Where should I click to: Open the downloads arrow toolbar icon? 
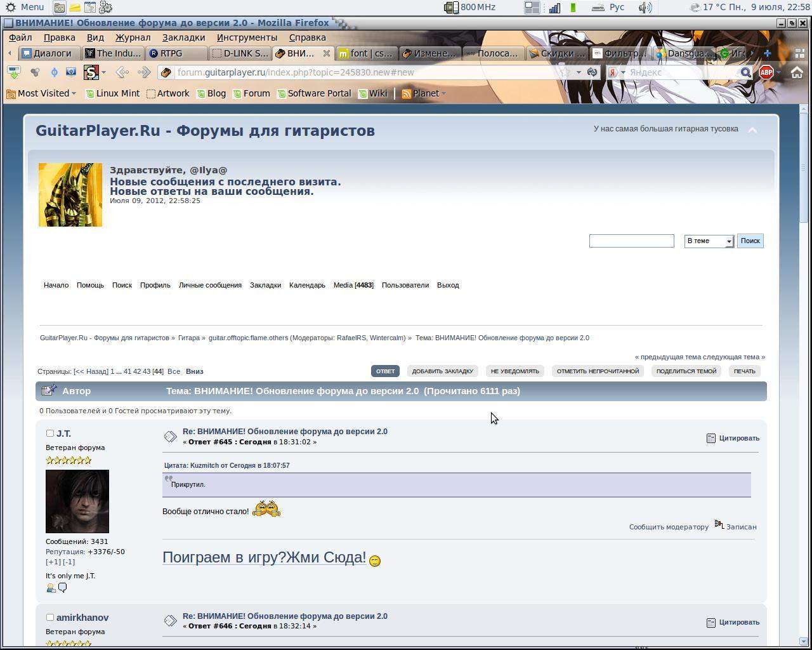click(13, 72)
